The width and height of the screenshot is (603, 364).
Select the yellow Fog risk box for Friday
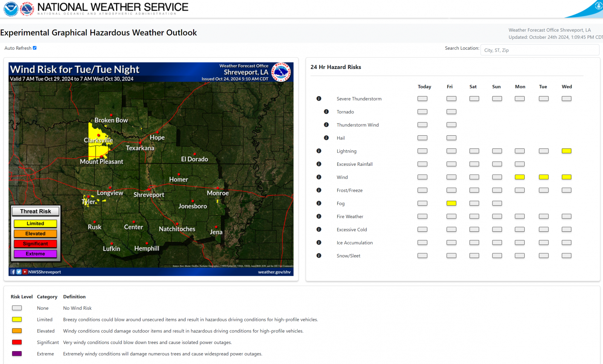(x=451, y=203)
